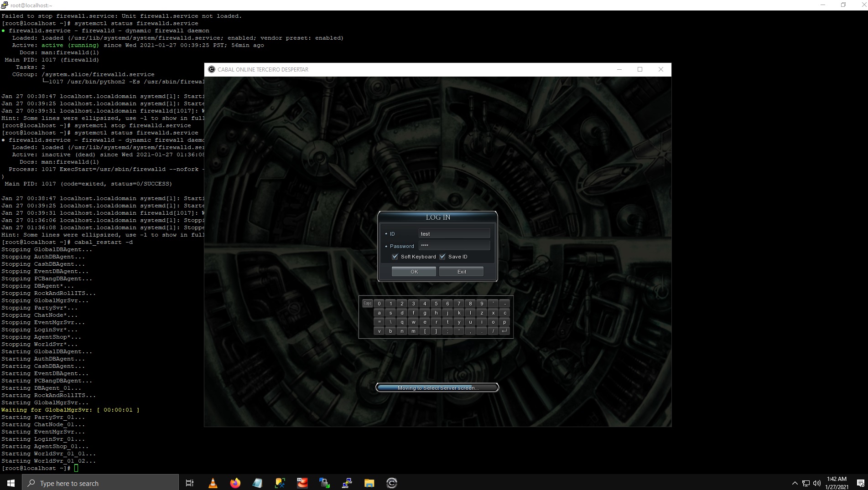Launch Firefox from the taskbar
This screenshot has height=490, width=868.
click(x=235, y=483)
